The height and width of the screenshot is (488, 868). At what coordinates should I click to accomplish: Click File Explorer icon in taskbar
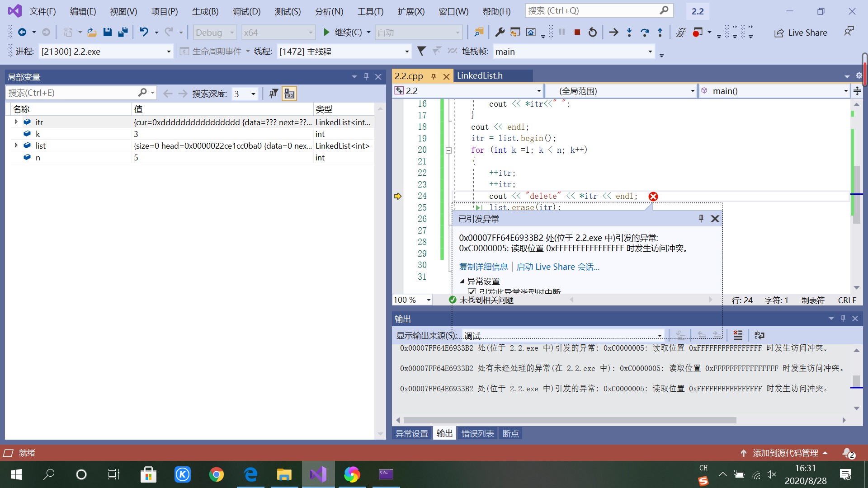284,474
